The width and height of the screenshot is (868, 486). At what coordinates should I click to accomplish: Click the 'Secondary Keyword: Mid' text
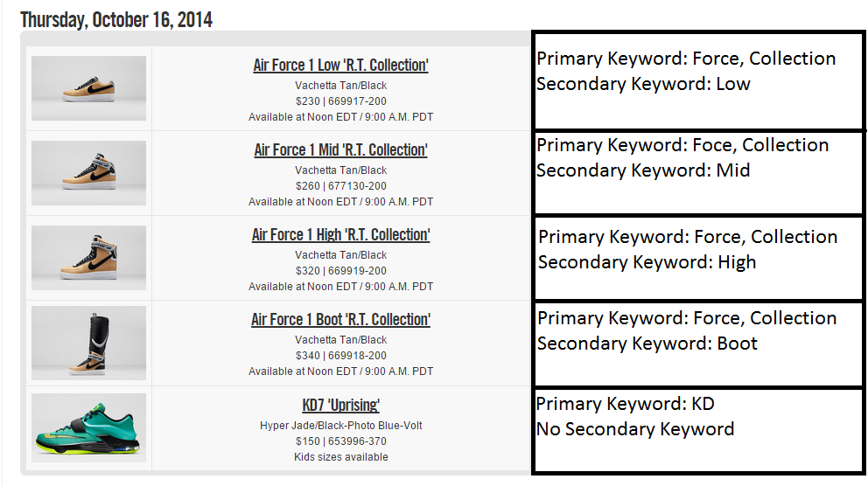click(643, 170)
